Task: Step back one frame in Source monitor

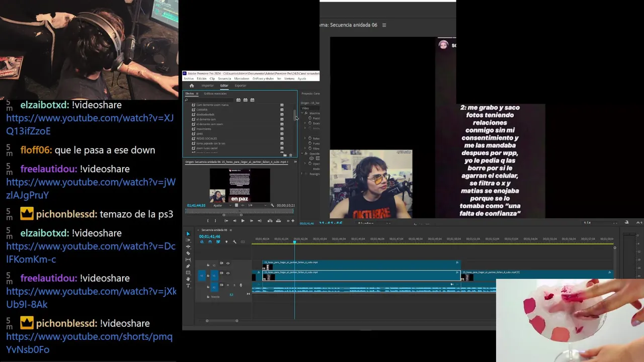Action: pyautogui.click(x=234, y=221)
